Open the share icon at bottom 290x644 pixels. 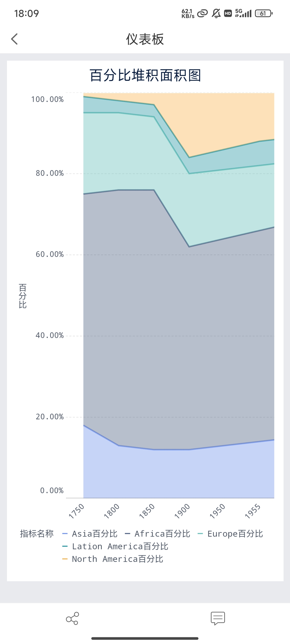click(72, 619)
